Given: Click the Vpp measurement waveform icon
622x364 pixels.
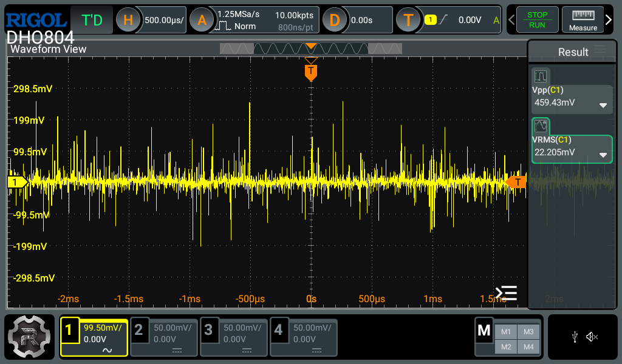Looking at the screenshot, I should pos(541,76).
